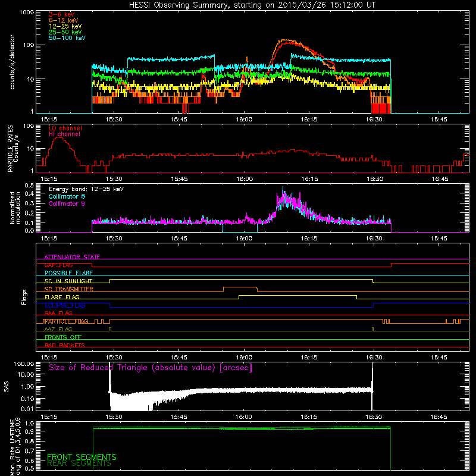
Task: Click the LO channel legend label
Action: (x=65, y=128)
